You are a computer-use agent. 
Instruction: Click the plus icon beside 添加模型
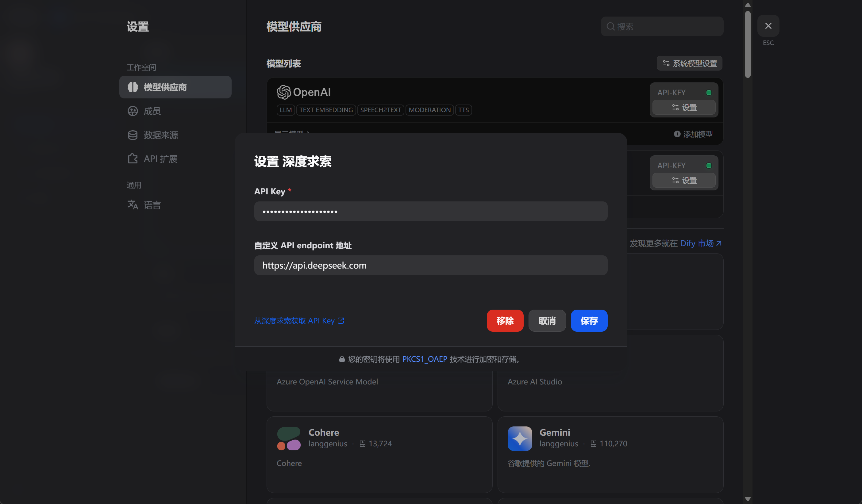pyautogui.click(x=677, y=134)
